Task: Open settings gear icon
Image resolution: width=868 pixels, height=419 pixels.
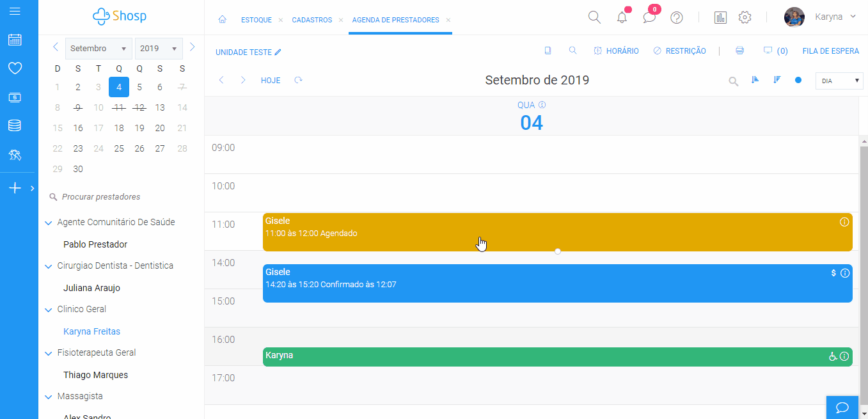Action: 745,17
